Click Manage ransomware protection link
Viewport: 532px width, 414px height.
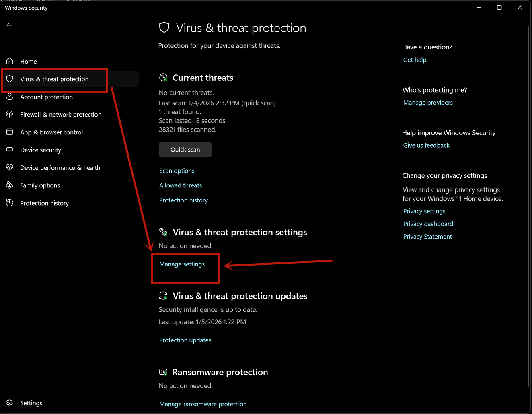point(203,404)
